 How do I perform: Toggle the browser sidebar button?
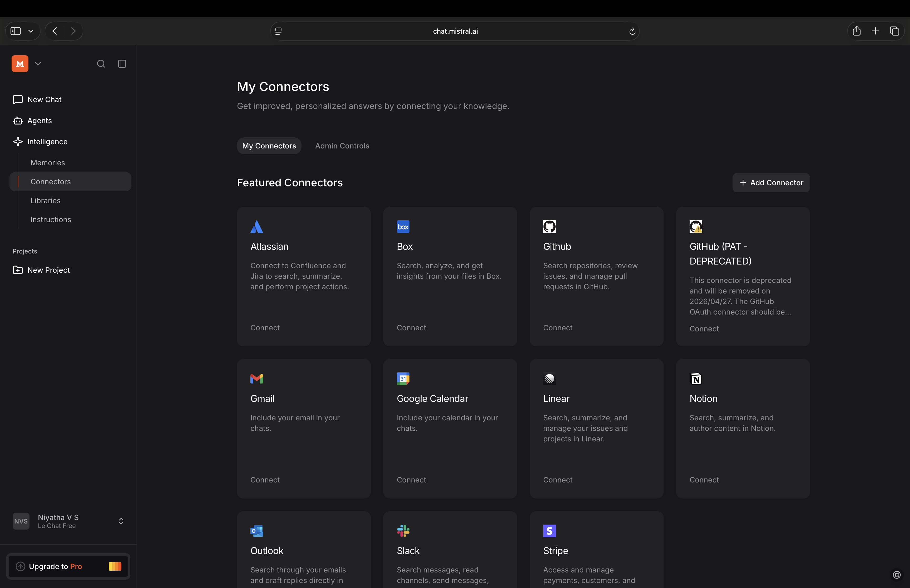click(x=16, y=31)
